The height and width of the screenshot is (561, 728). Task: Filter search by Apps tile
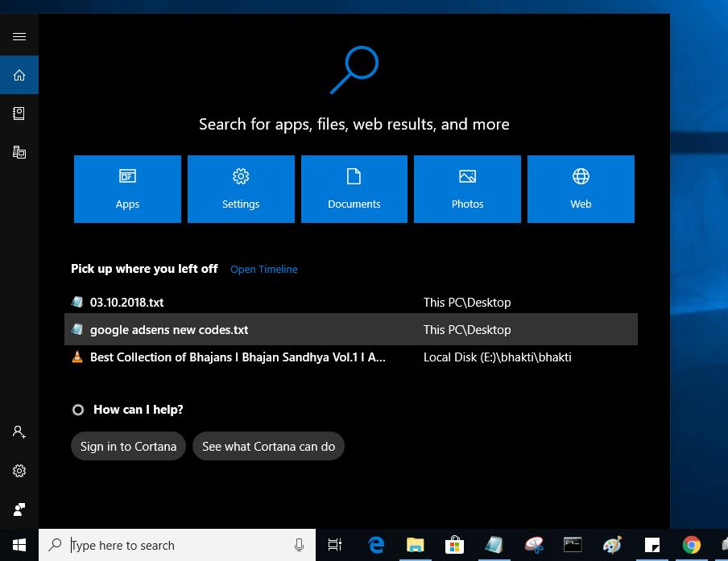pyautogui.click(x=128, y=189)
